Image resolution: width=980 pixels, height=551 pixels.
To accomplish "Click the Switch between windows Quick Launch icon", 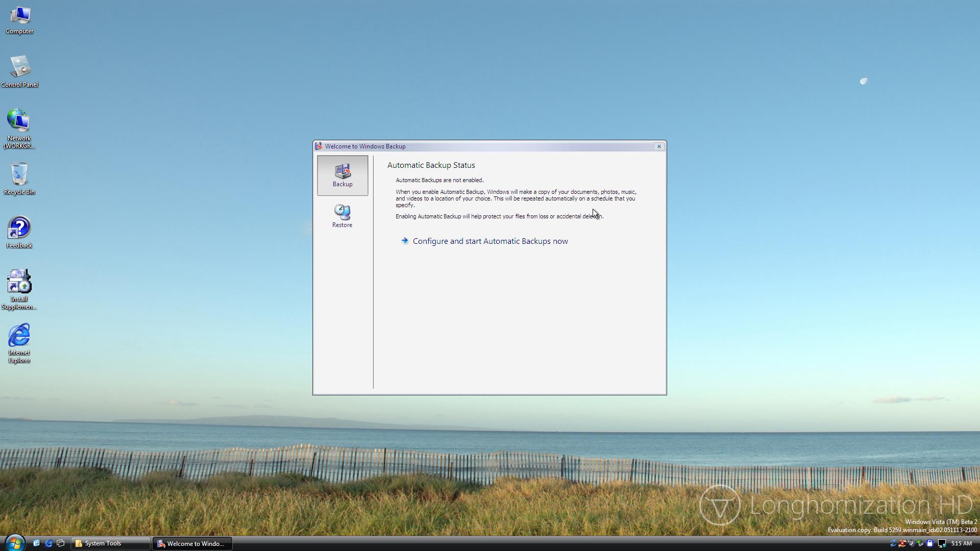I will pyautogui.click(x=61, y=543).
